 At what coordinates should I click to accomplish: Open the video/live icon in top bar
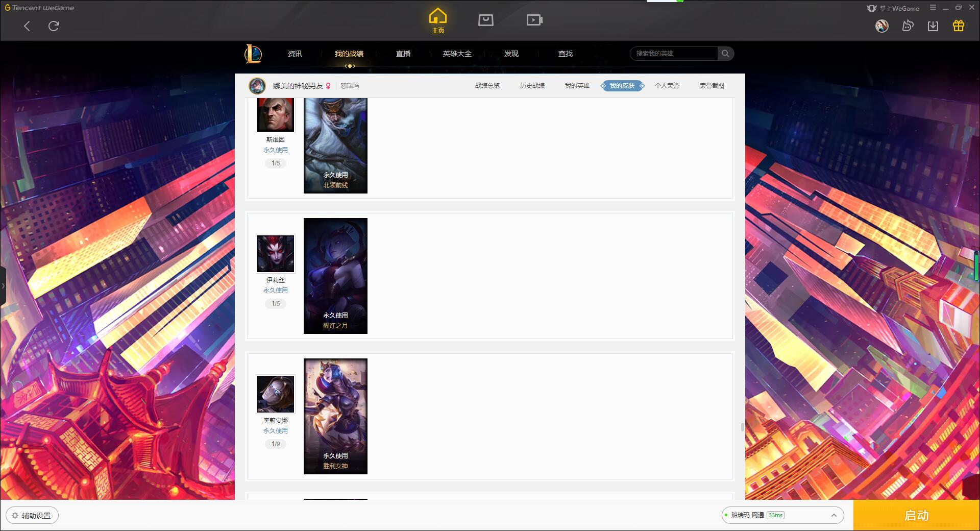pos(534,20)
